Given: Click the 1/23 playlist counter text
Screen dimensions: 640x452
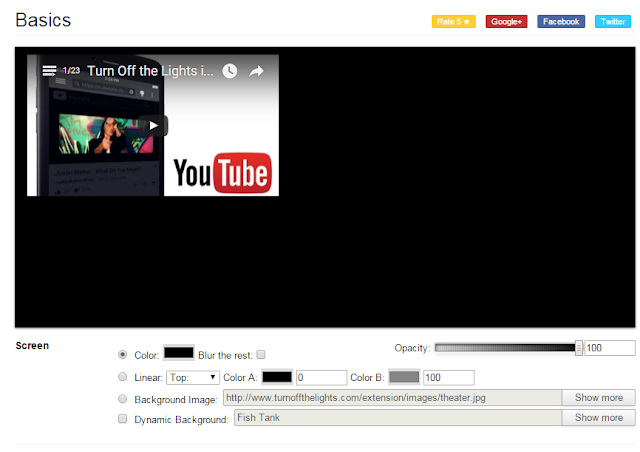Looking at the screenshot, I should (x=71, y=71).
